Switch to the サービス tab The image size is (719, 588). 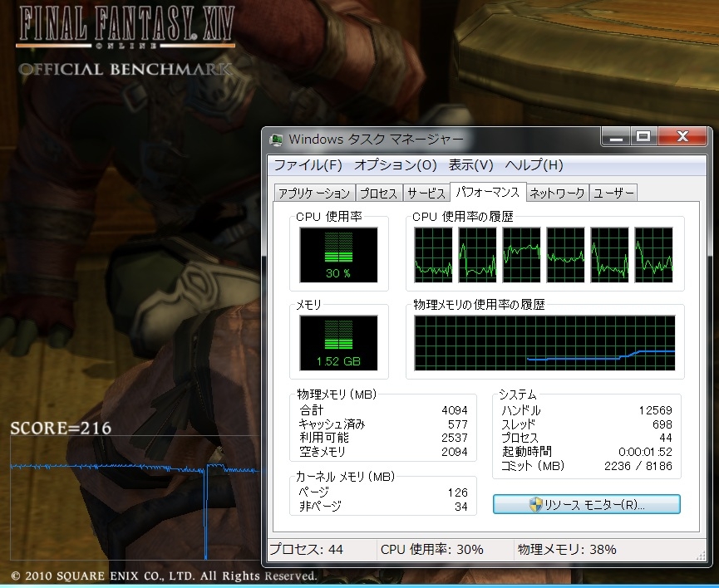point(426,193)
